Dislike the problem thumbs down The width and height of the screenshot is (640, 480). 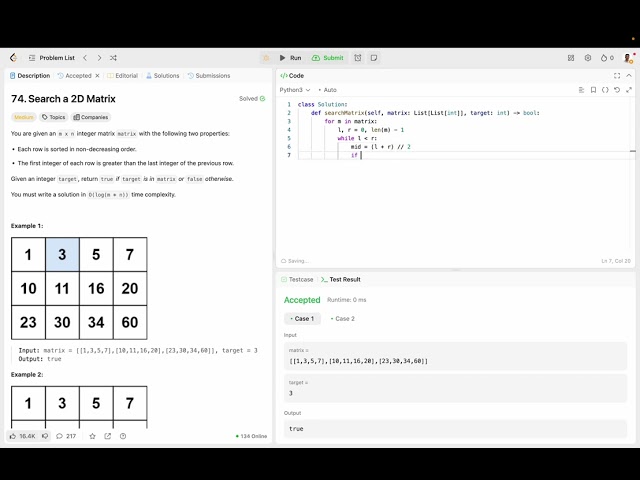(x=45, y=436)
